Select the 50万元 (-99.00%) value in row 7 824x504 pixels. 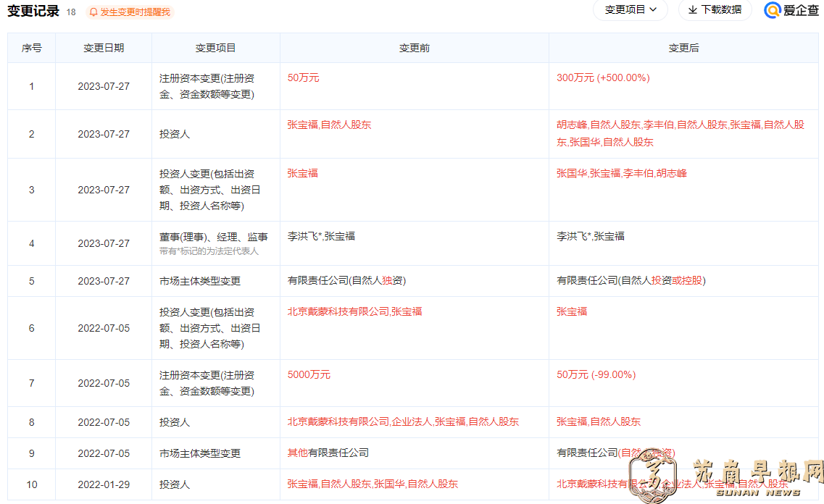tap(596, 374)
